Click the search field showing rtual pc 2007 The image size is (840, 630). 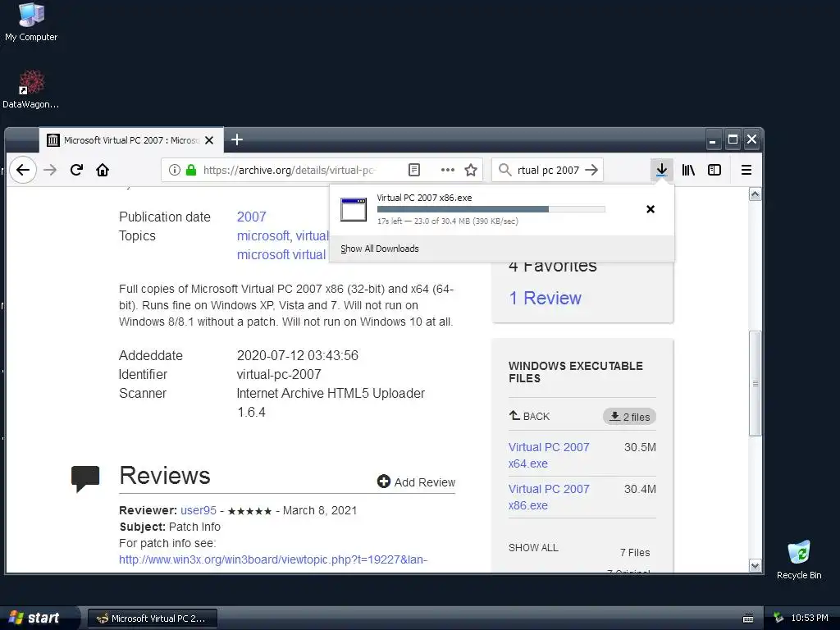coord(548,170)
